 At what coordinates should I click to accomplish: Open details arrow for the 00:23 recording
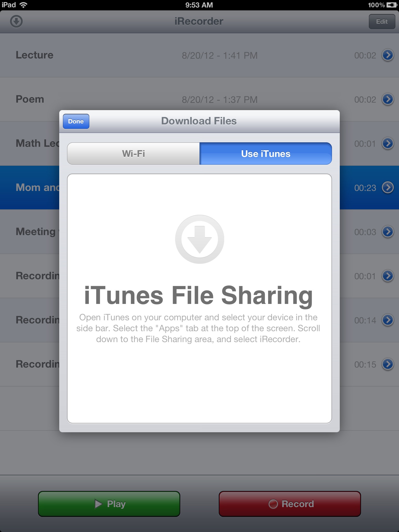point(388,188)
